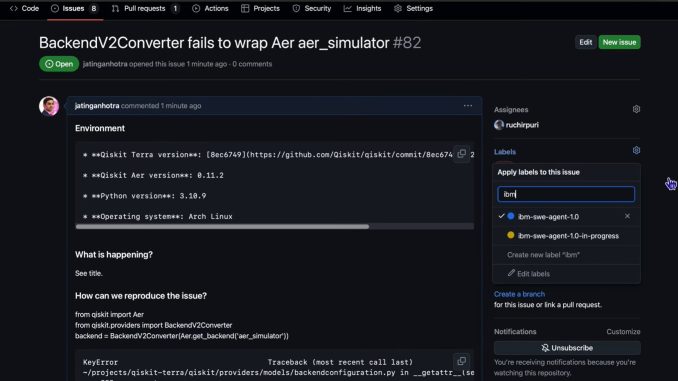Select 'How can we reproduce the issue?' heading
Viewport: 678px width, 381px height.
141,296
